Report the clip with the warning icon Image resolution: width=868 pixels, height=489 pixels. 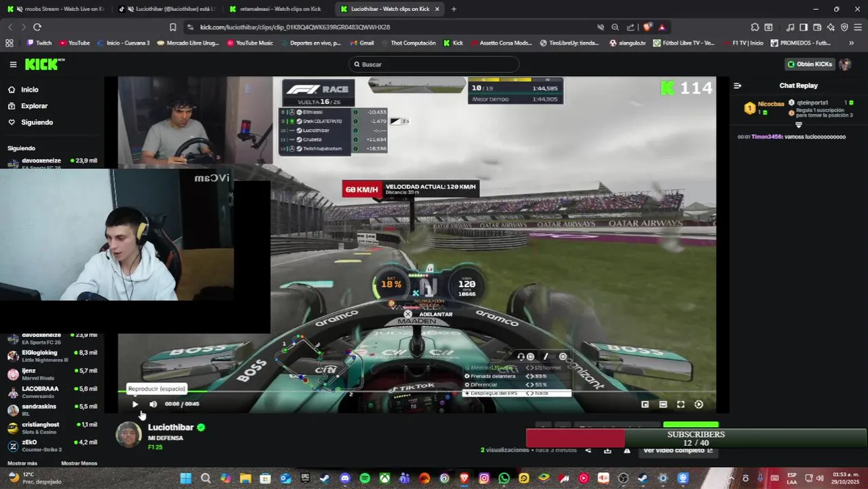[627, 450]
